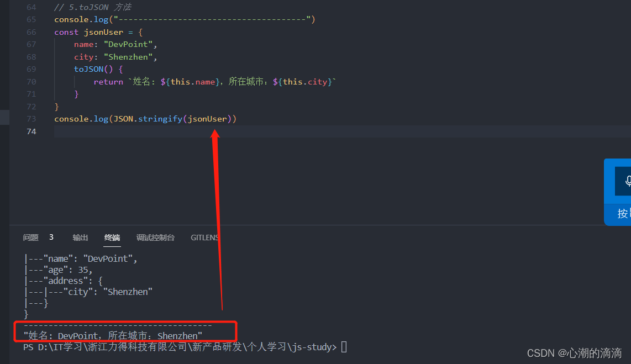Viewport: 631px width, 364px height.
Task: Click the name: "DevPoint" property line
Action: [115, 44]
